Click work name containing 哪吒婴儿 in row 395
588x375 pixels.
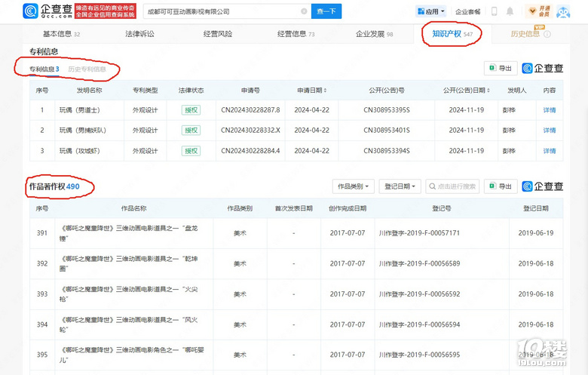132,355
